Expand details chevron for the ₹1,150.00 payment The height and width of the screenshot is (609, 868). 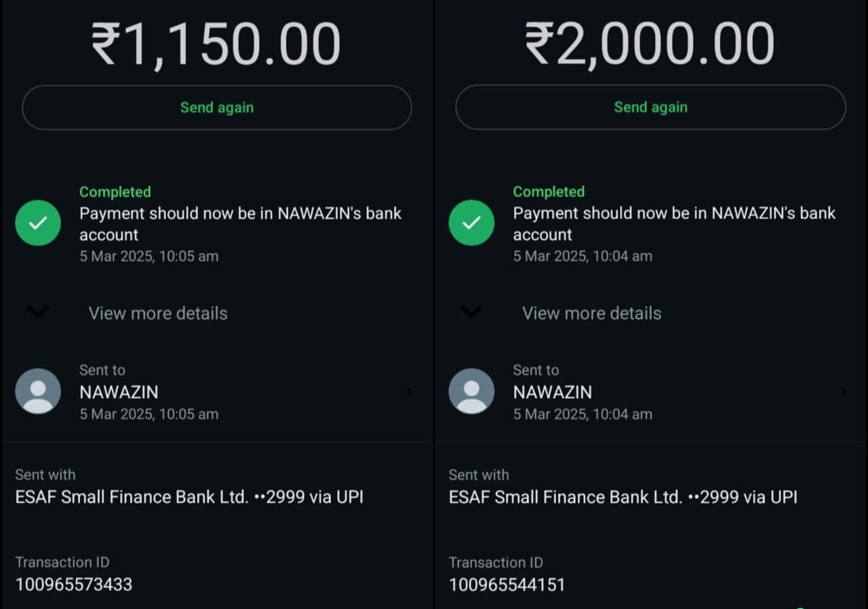click(x=38, y=312)
